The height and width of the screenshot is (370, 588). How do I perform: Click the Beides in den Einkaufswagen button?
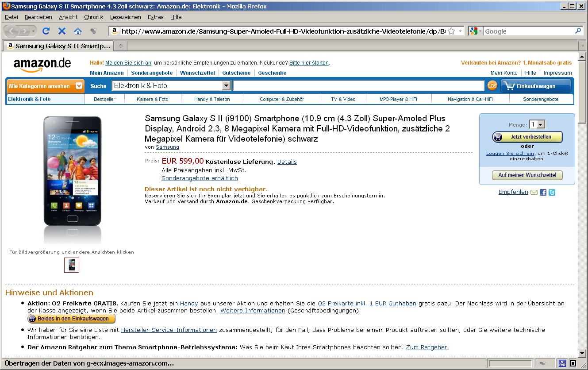pyautogui.click(x=71, y=319)
